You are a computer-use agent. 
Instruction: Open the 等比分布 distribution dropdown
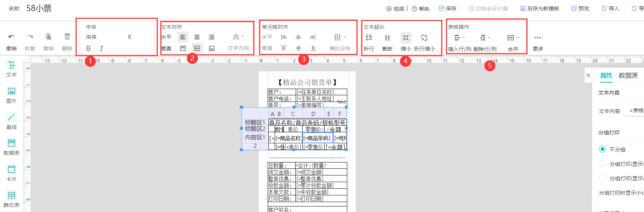tap(340, 37)
